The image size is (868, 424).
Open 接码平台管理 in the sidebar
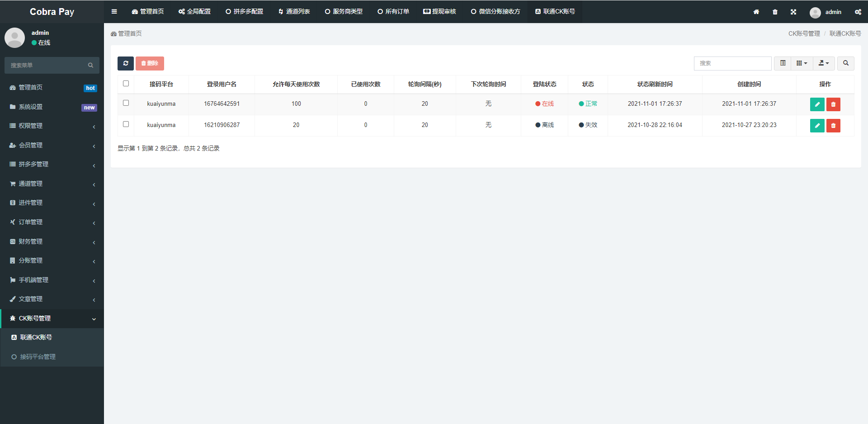[38, 356]
